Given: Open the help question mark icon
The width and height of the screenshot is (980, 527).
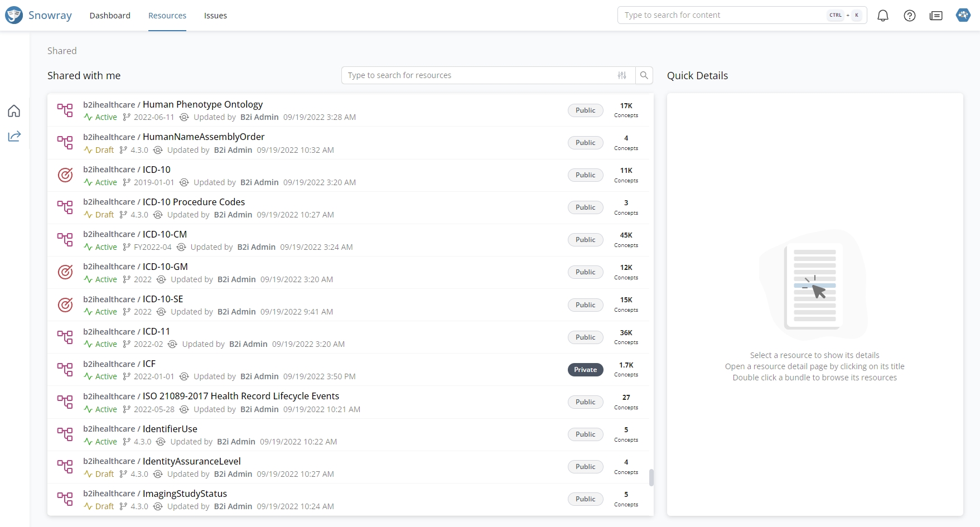Looking at the screenshot, I should click(909, 16).
